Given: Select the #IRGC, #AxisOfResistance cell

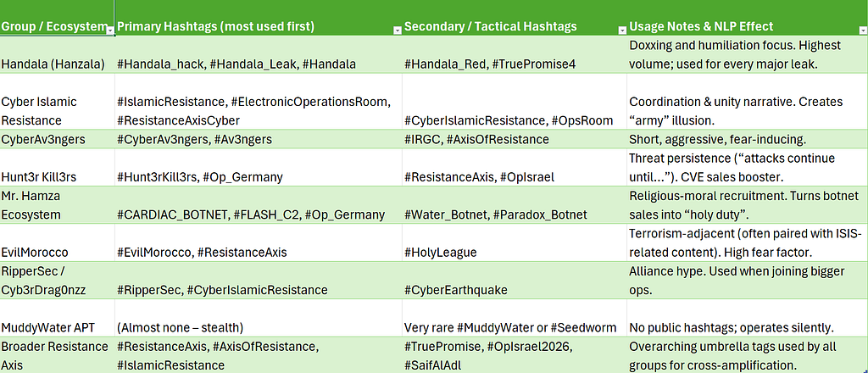Looking at the screenshot, I should [x=515, y=139].
